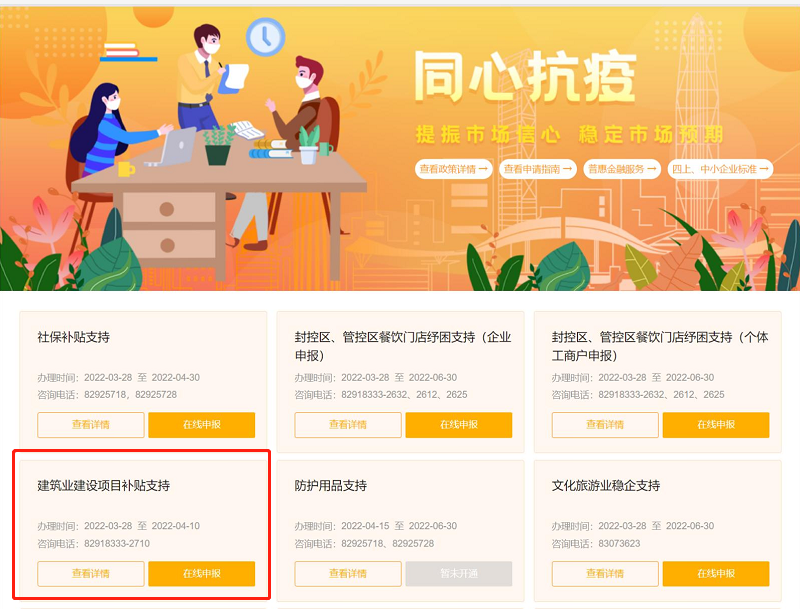This screenshot has height=609, width=800.
Task: Click the 建筑业建设项目补贴支持 card title
Action: pos(104,486)
